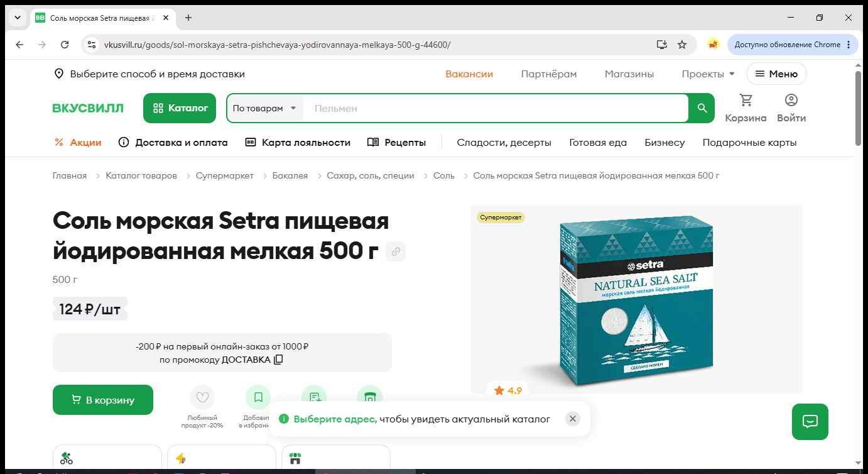
Task: Click the install app icon in address bar
Action: (x=661, y=45)
